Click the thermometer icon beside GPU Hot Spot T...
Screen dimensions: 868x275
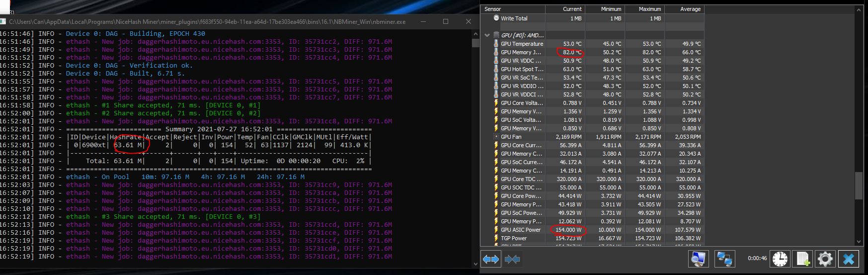click(x=496, y=69)
